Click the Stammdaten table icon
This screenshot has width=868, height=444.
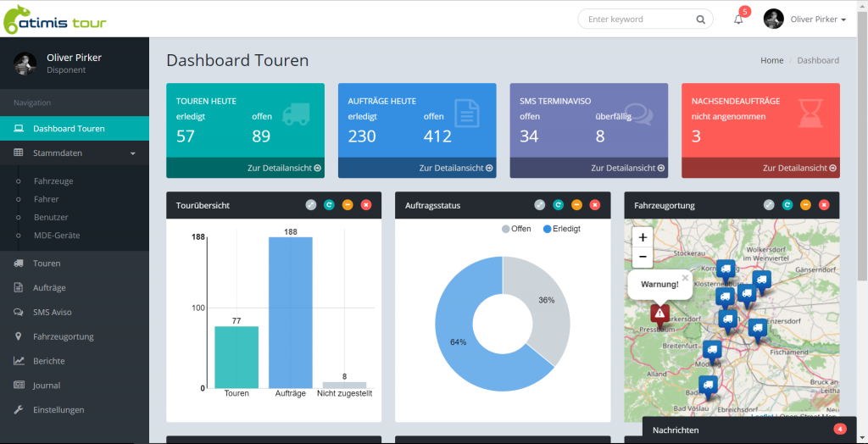click(x=19, y=153)
